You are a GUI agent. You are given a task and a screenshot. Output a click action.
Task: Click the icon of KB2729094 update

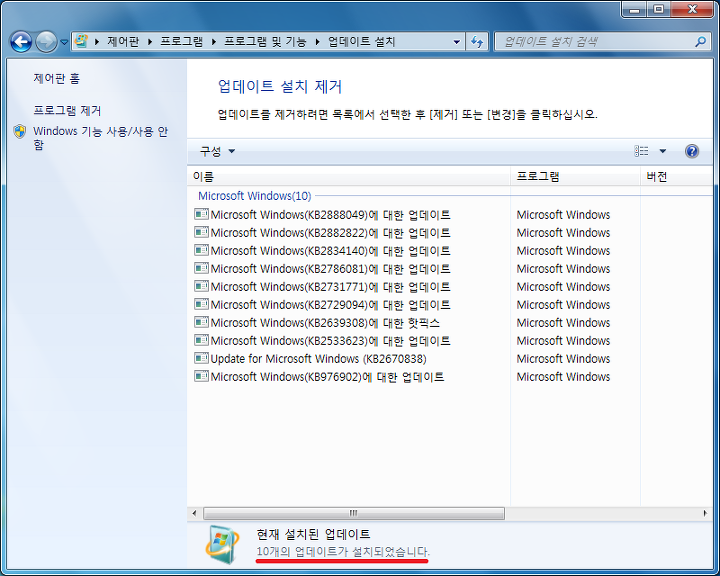click(x=201, y=304)
